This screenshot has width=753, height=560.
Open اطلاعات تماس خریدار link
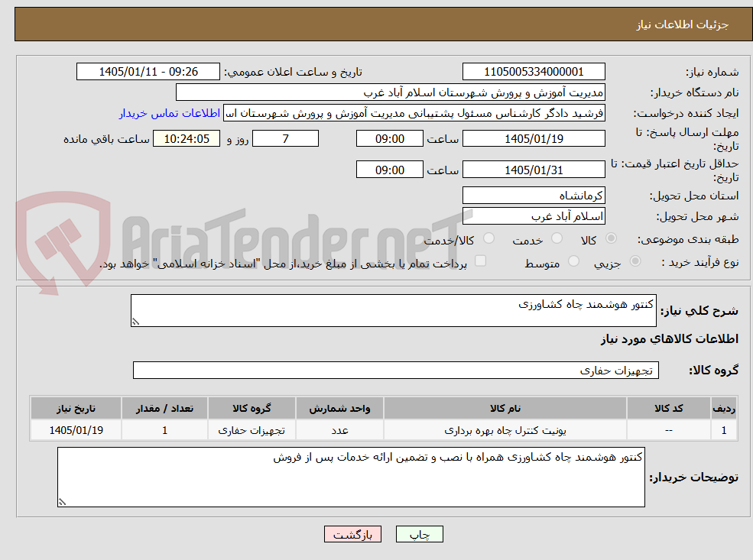click(170, 113)
